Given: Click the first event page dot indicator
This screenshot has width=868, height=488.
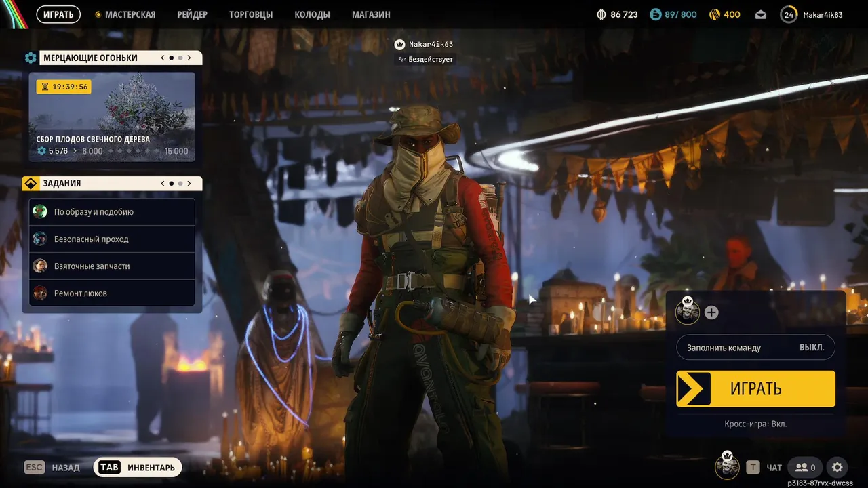Looking at the screenshot, I should (171, 58).
